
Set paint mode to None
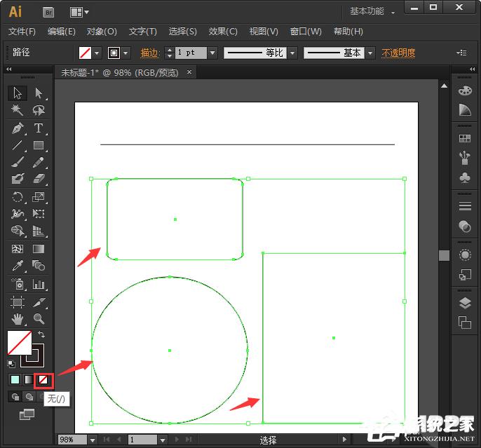click(43, 379)
